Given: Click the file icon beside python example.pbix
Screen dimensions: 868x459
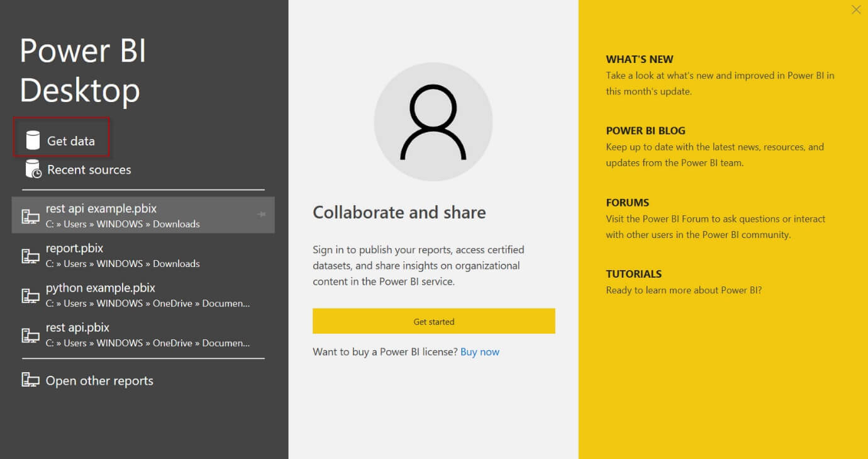Looking at the screenshot, I should click(30, 295).
